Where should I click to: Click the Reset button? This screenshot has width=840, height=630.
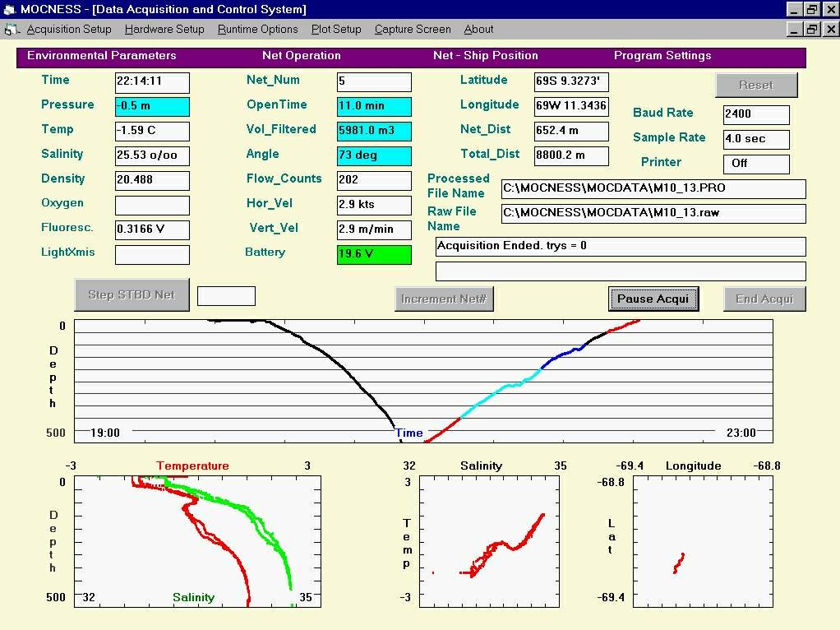(756, 85)
